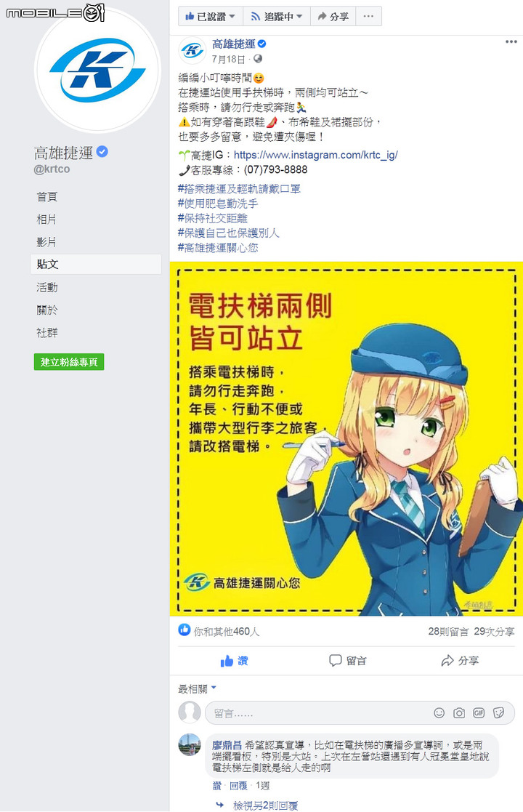Expand the 最相關 comment sort dropdown
The image size is (523, 812).
point(197,688)
